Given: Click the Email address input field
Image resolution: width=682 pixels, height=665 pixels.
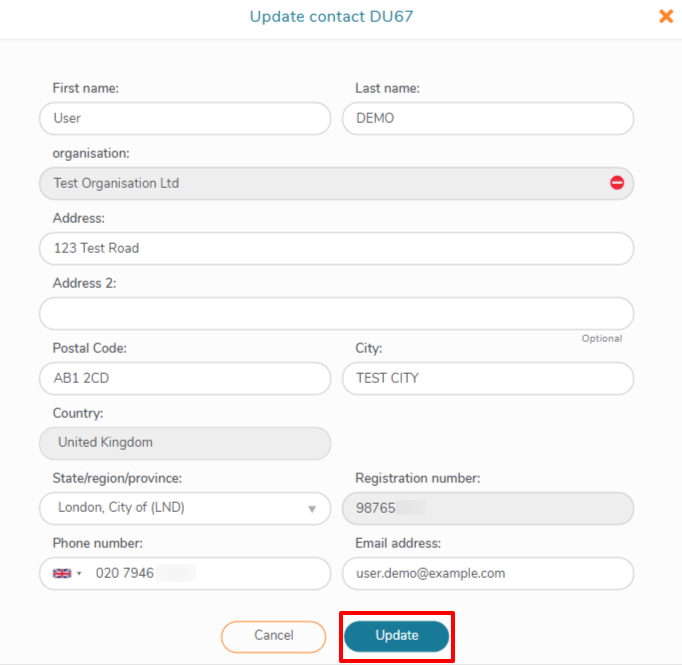Looking at the screenshot, I should [488, 574].
